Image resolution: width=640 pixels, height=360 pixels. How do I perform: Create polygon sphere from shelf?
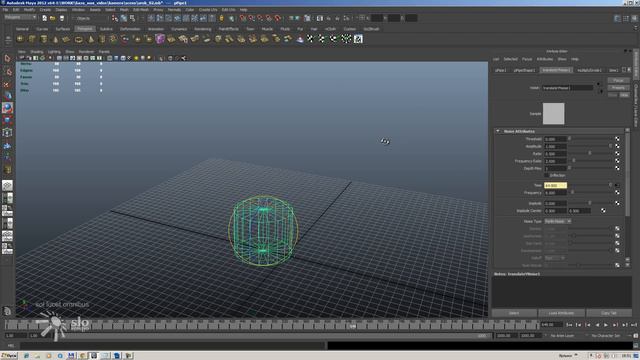(x=20, y=39)
